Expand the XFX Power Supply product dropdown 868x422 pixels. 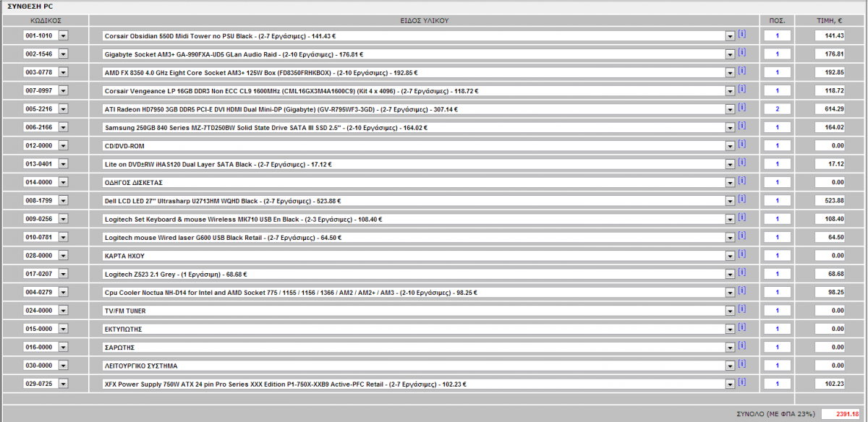(730, 384)
